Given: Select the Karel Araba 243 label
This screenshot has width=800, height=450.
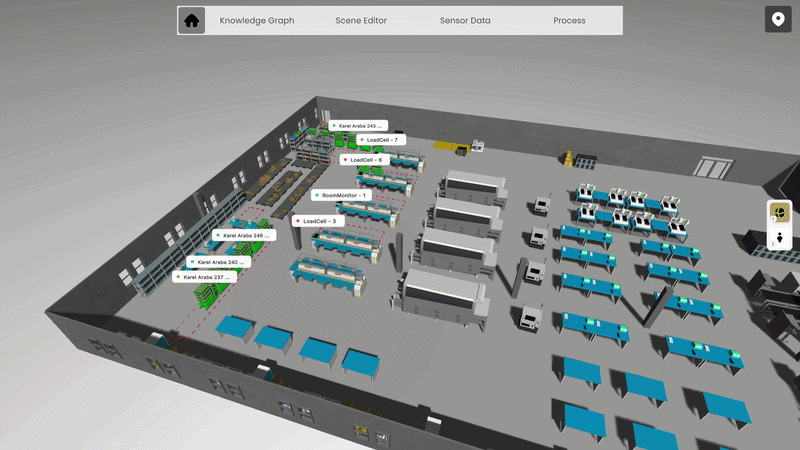Looking at the screenshot, I should 358,126.
